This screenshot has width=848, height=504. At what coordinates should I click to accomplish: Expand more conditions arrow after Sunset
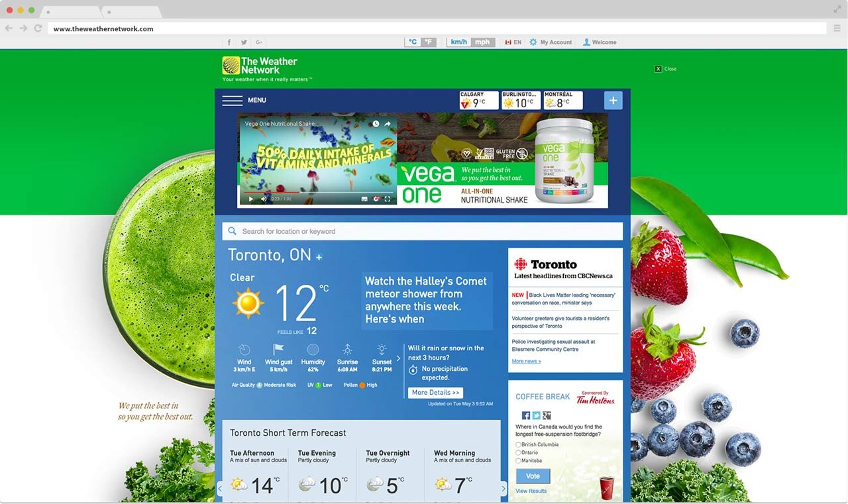click(x=398, y=358)
